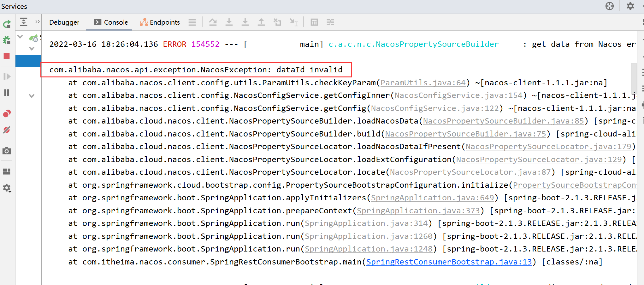
Task: Click the Trace Current Stream Chain icon
Action: click(330, 22)
